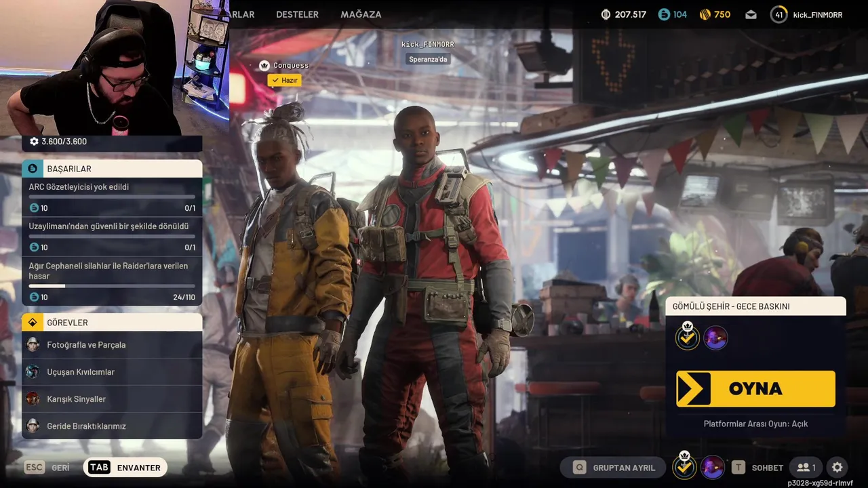Viewport: 868px width, 488px height.
Task: Open inventory with TAB ENVANTER button
Action: [125, 468]
